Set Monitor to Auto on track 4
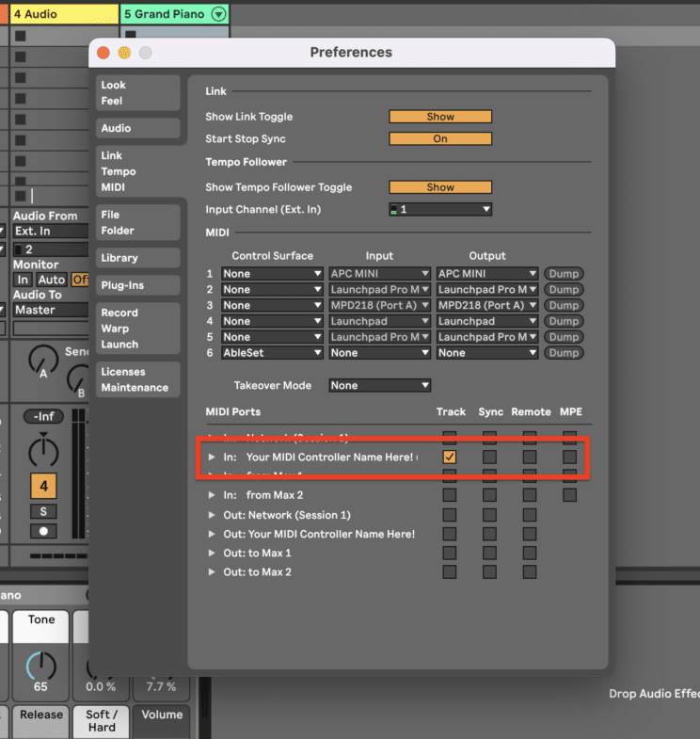 [x=52, y=280]
